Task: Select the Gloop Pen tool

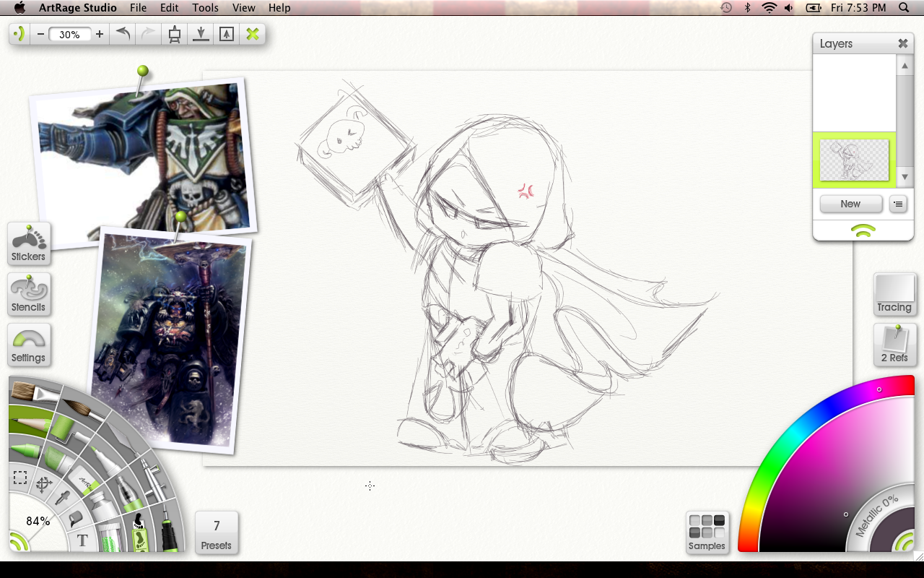Action: pos(129,493)
